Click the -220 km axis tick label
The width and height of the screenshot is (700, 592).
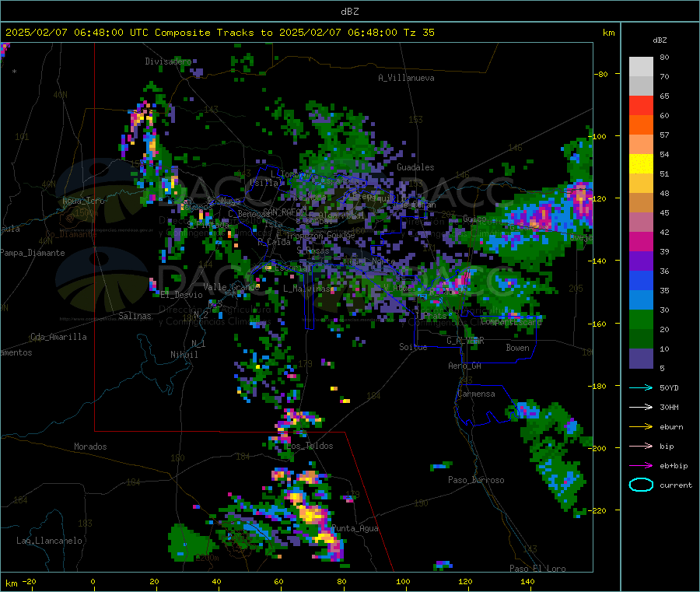point(599,510)
